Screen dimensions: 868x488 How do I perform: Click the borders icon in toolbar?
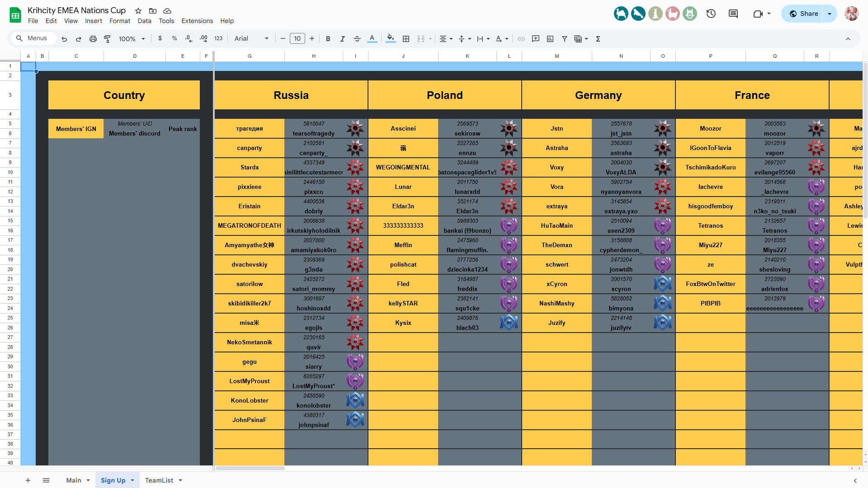point(406,39)
